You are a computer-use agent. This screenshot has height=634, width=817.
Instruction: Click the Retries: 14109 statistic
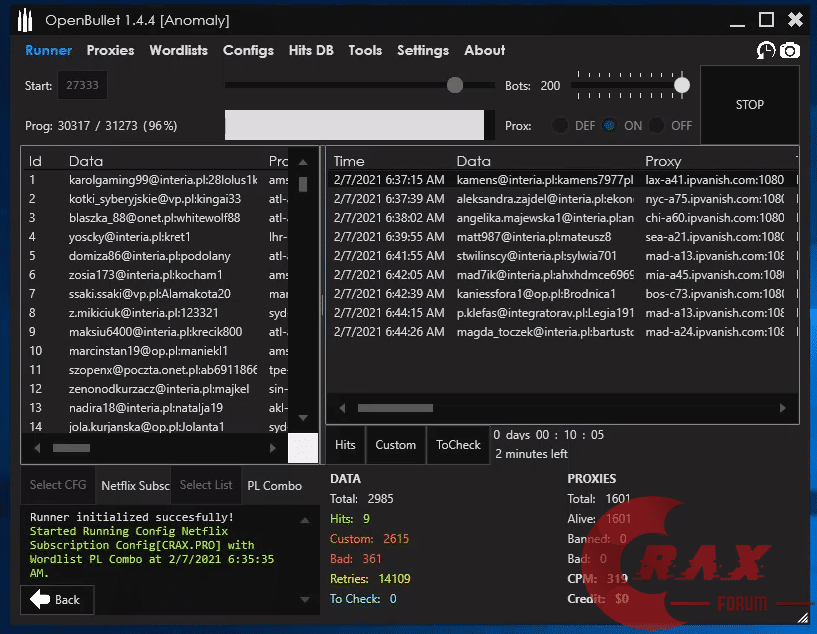point(370,579)
